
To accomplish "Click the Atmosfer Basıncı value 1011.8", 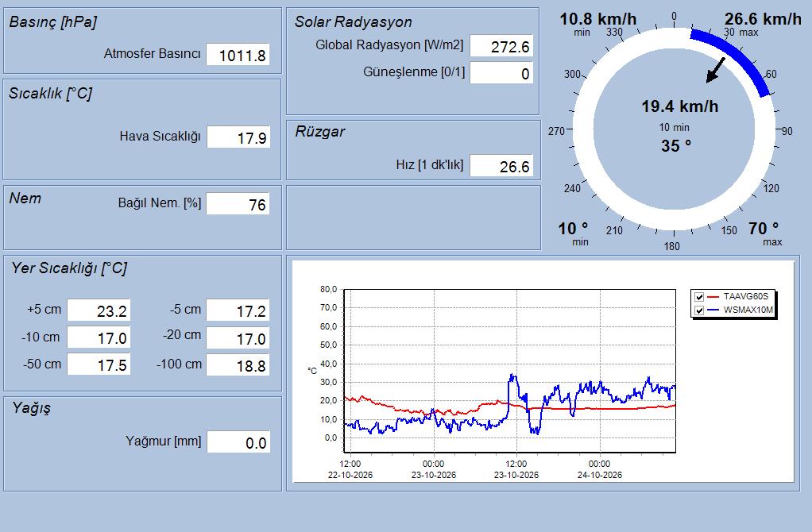I will [238, 55].
